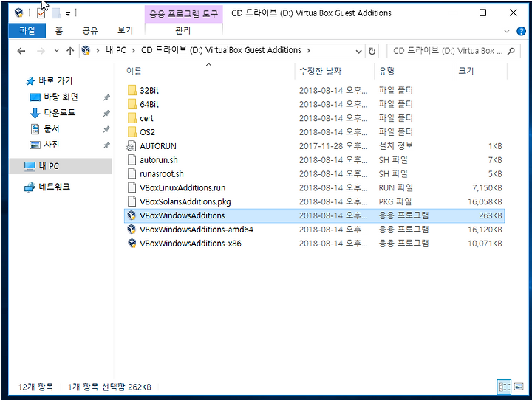The image size is (532, 400).
Task: Select the autorun.sh file
Action: 158,160
